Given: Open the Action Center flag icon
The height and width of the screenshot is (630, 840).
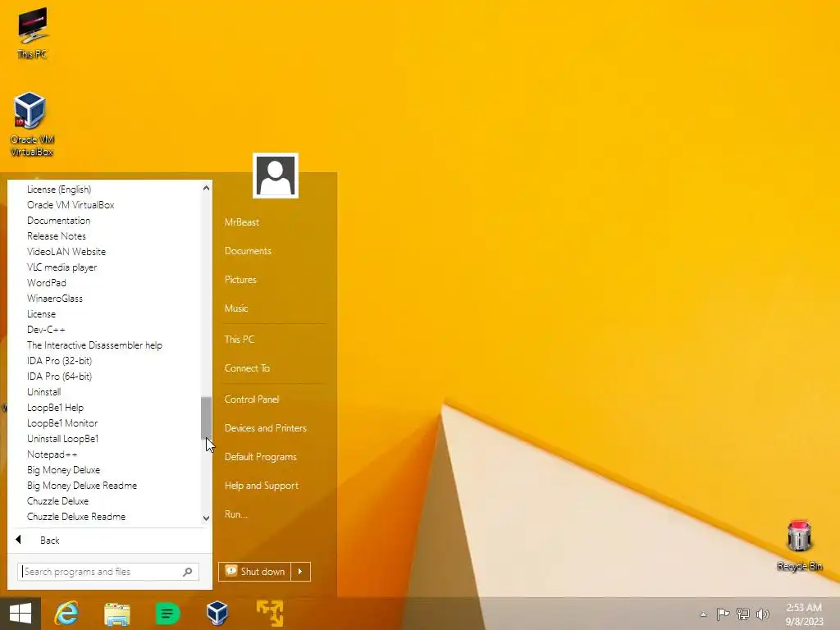Looking at the screenshot, I should coord(723,614).
